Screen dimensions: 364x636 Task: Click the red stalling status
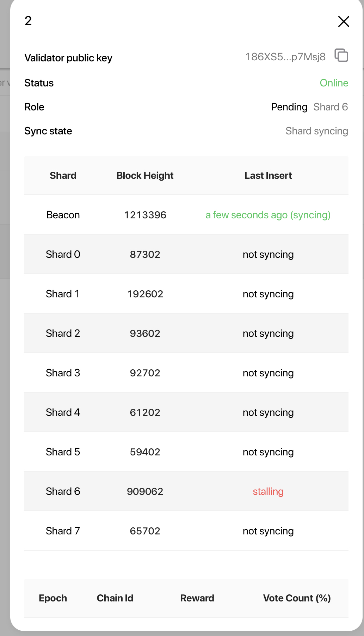[x=268, y=491]
